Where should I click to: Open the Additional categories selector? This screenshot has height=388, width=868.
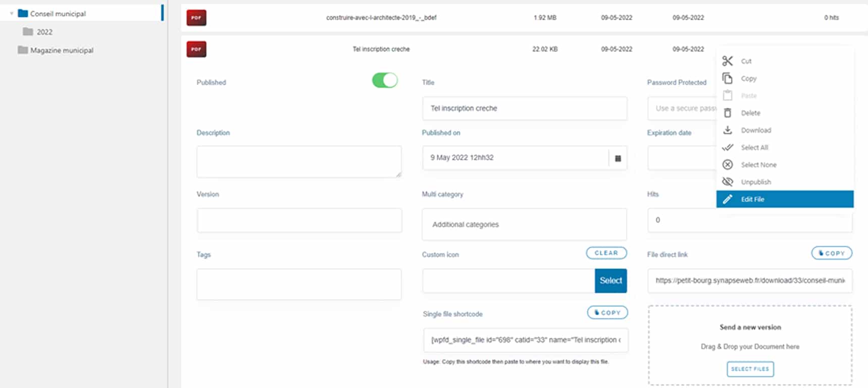524,225
